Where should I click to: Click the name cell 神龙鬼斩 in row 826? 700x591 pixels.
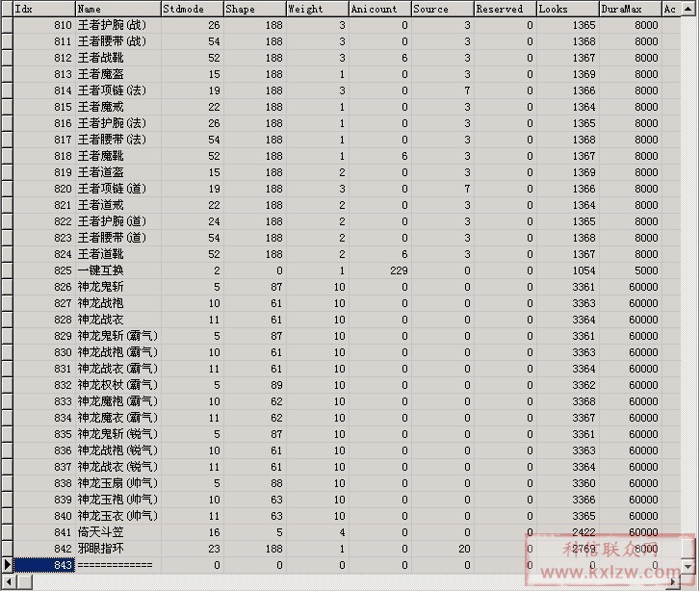tap(117, 287)
